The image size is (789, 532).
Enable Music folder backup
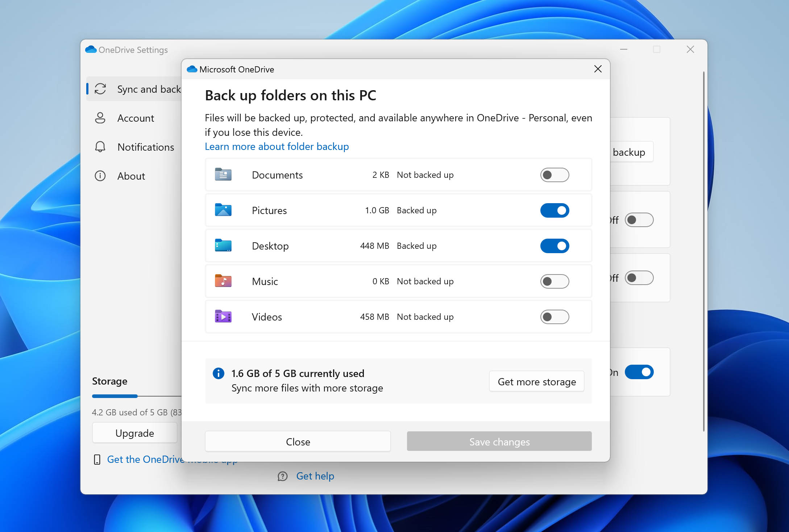(x=555, y=281)
